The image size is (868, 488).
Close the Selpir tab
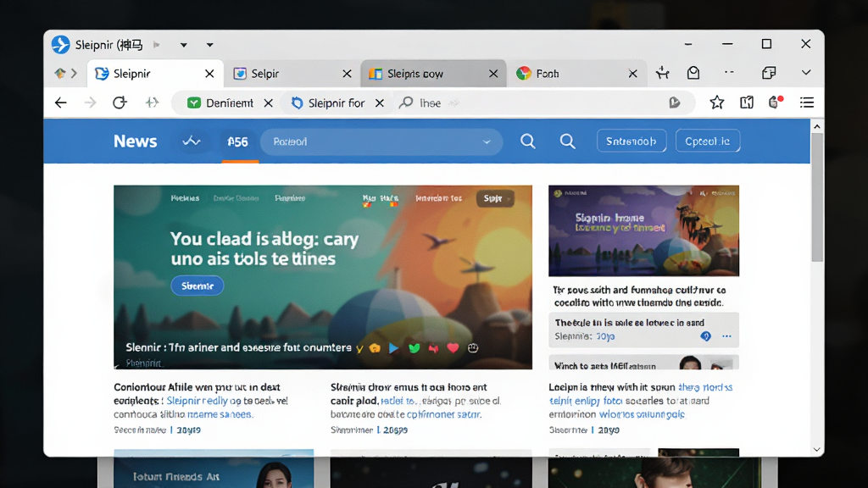point(347,74)
